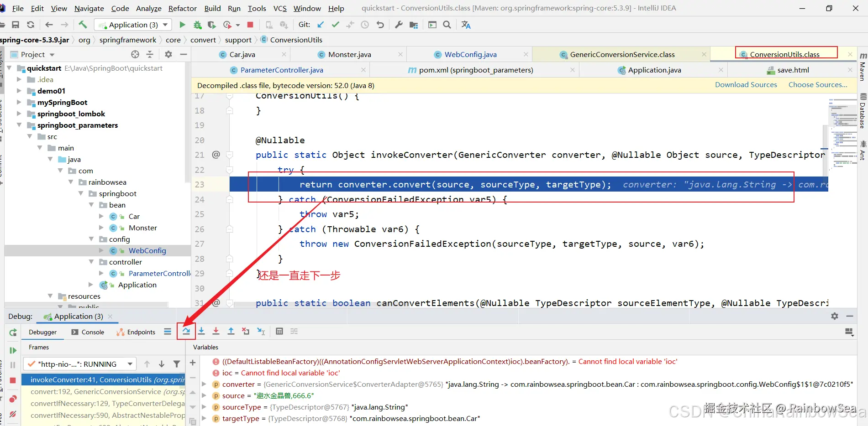Click the green Run button in the toolbar
Viewport: 868px width, 426px height.
tap(182, 25)
